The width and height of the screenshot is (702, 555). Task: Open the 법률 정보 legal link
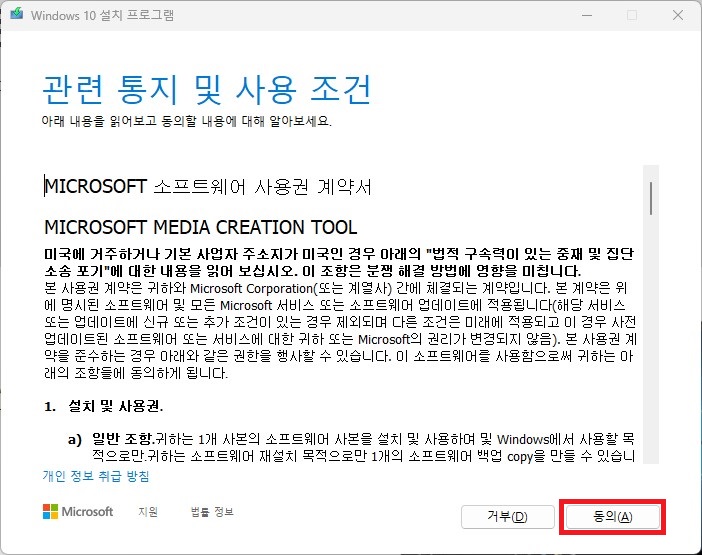(x=212, y=512)
